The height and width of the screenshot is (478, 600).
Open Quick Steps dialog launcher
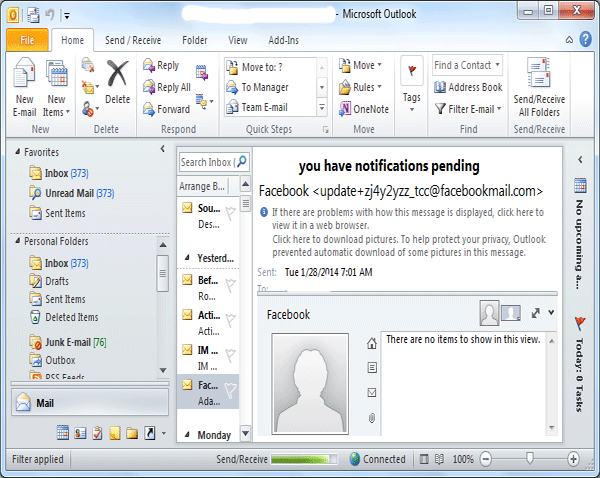point(326,130)
